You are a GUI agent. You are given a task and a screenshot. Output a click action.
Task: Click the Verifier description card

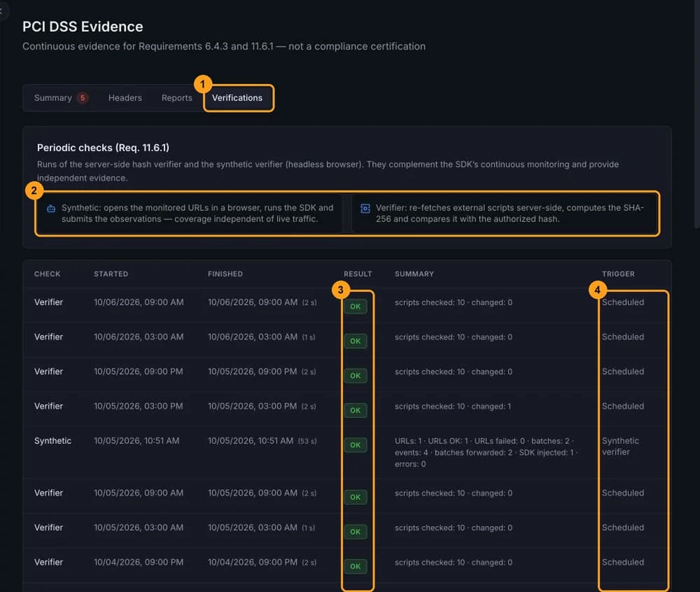[x=505, y=213]
